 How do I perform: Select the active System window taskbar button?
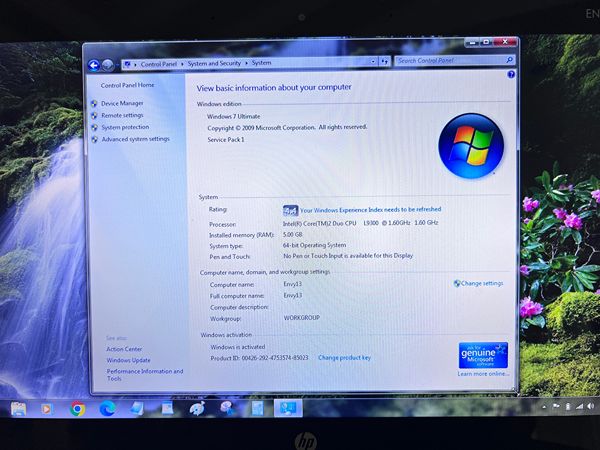(288, 408)
